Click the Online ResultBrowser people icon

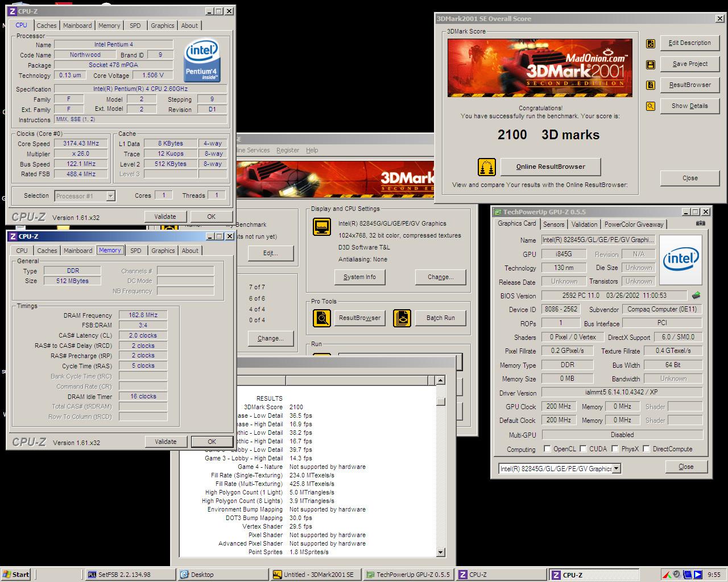pos(487,167)
